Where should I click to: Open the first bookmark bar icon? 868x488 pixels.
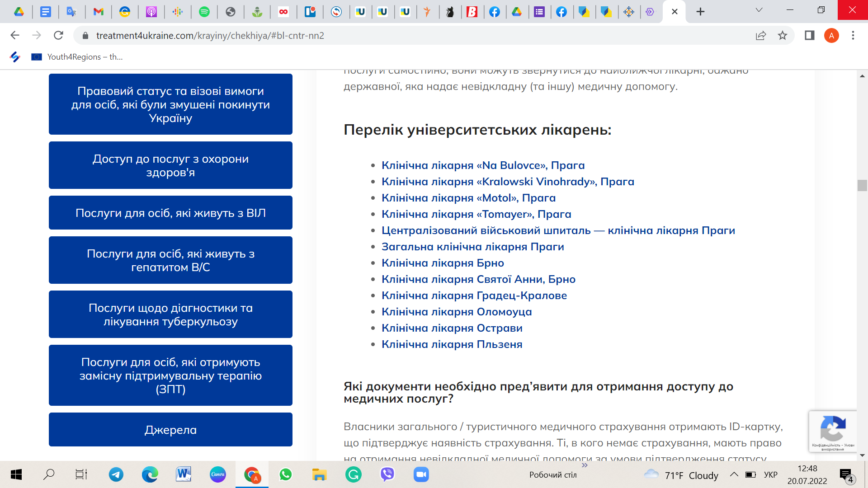coord(15,57)
